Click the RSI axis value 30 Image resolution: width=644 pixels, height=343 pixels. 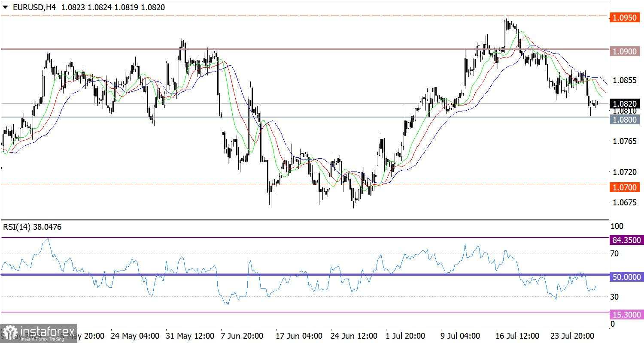click(615, 296)
